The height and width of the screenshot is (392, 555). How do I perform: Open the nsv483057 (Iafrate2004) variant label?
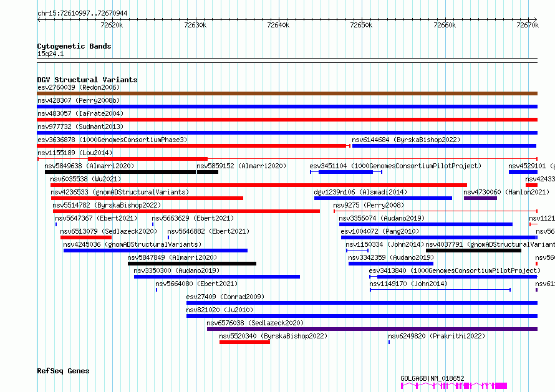tap(80, 113)
